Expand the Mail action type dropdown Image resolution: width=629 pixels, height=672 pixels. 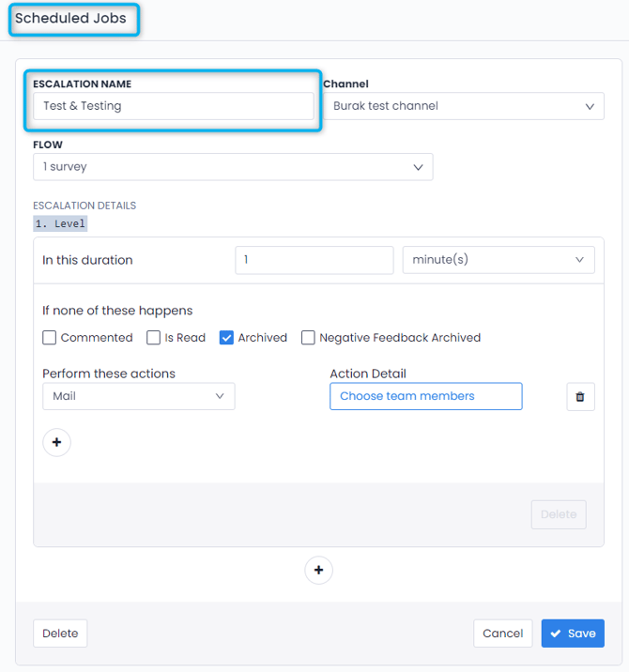[x=139, y=396]
